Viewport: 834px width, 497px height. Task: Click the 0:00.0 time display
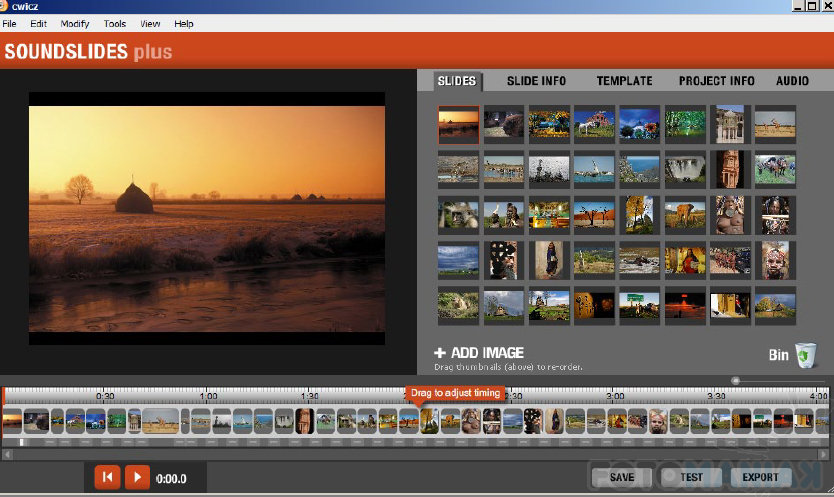click(x=171, y=478)
